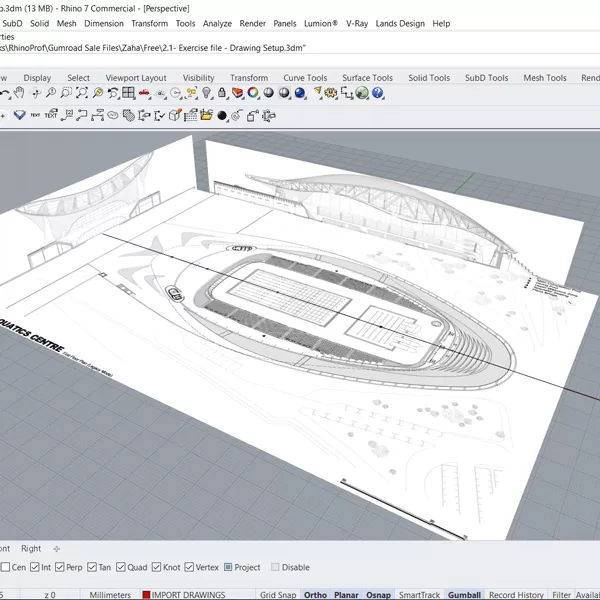Click the red car Set View icon
The image size is (600, 600).
(144, 93)
